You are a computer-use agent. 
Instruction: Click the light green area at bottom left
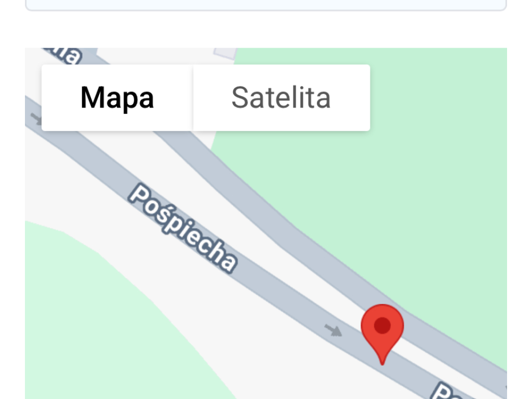102,322
